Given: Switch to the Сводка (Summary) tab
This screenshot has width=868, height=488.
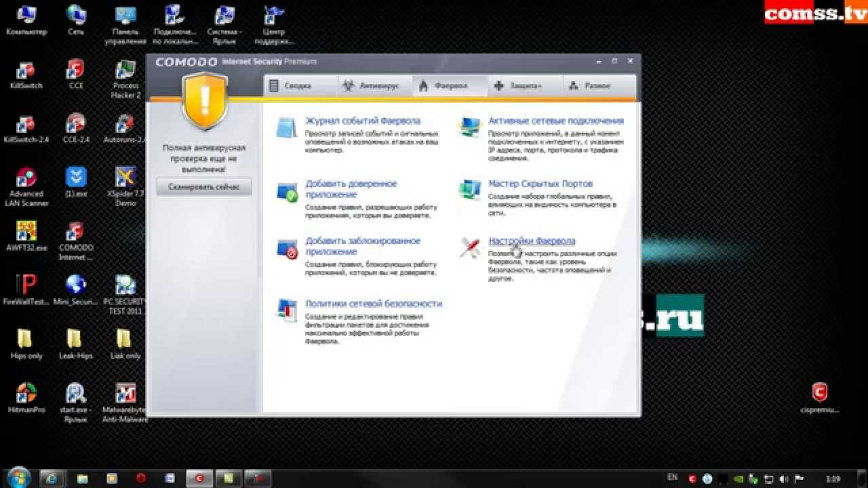Looking at the screenshot, I should coord(301,86).
